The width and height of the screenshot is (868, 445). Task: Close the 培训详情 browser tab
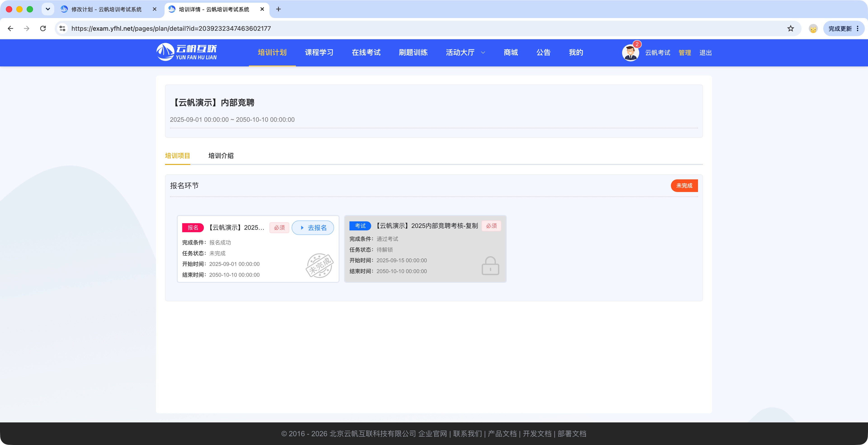262,9
